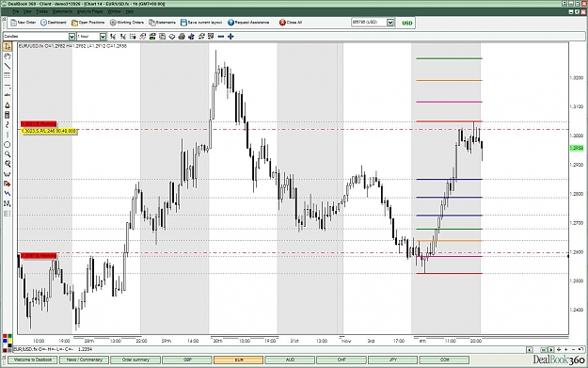Image resolution: width=588 pixels, height=368 pixels.
Task: Switch to Welcome to Dealbook tab
Action: tap(33, 360)
